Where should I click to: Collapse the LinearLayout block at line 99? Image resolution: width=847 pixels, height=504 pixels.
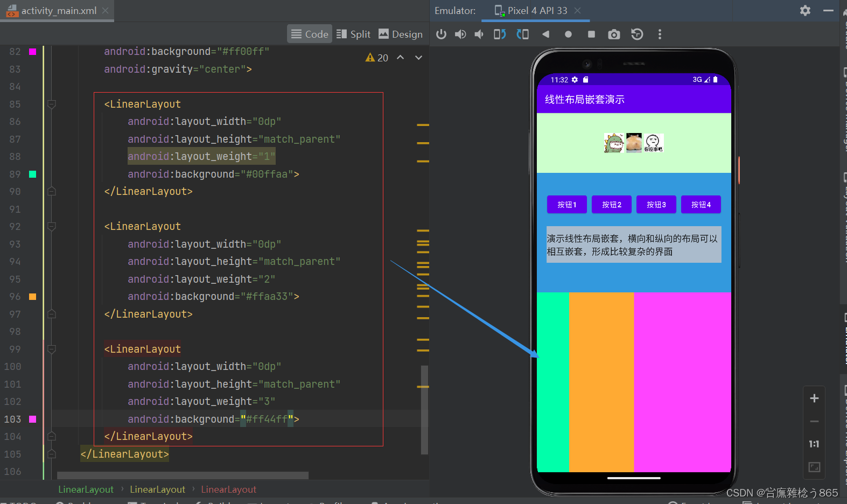(x=52, y=349)
